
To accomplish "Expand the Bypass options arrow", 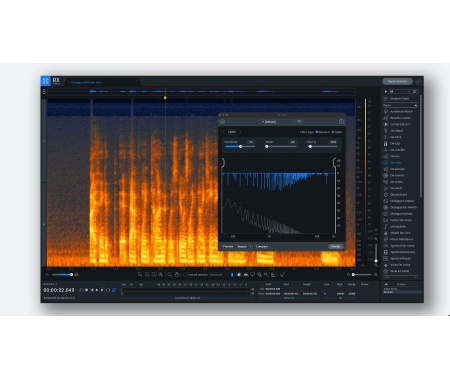I will (x=250, y=247).
